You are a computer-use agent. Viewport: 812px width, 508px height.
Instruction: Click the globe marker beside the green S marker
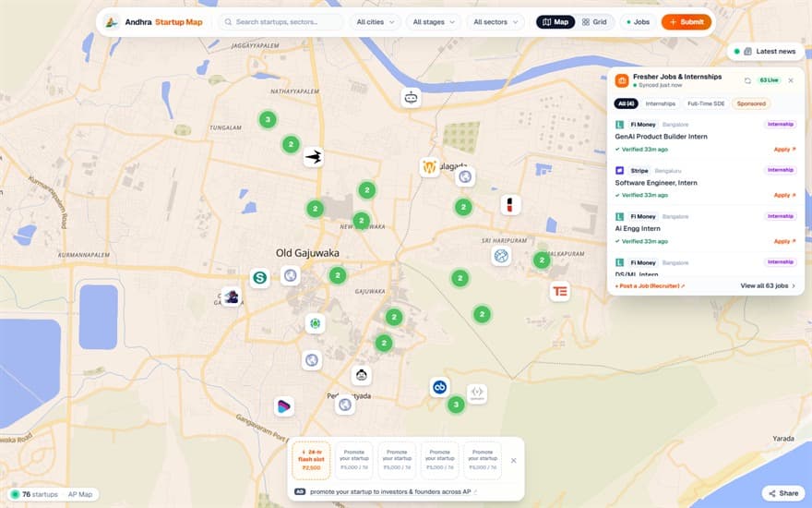point(290,276)
